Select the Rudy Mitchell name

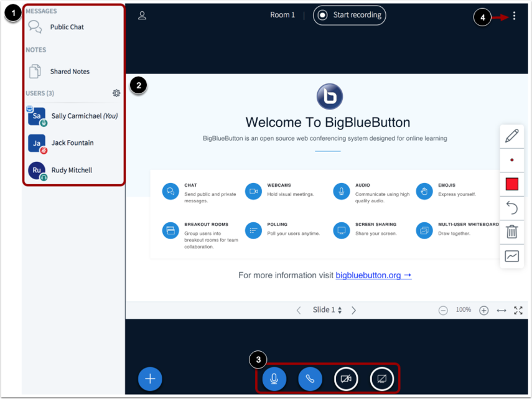tap(72, 170)
